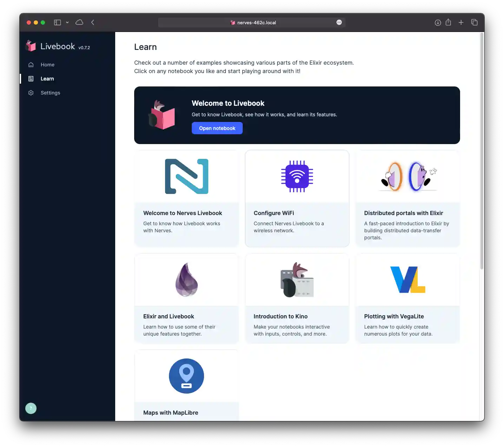Click the Livebook logo in the sidebar
Viewport: 504px width, 447px height.
tap(31, 46)
